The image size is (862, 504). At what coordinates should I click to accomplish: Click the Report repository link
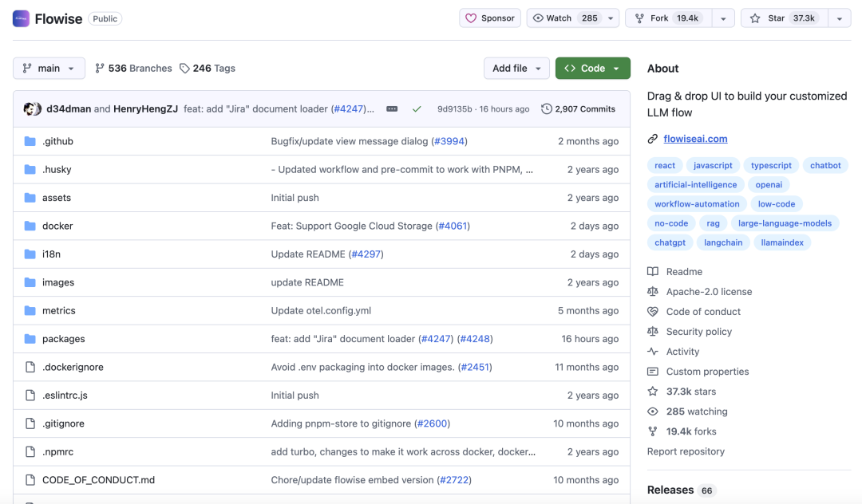coord(686,451)
